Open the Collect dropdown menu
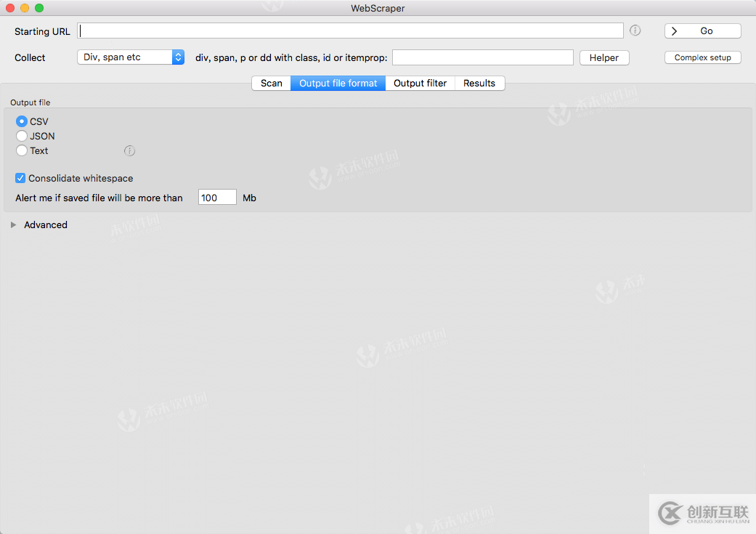 pos(131,57)
